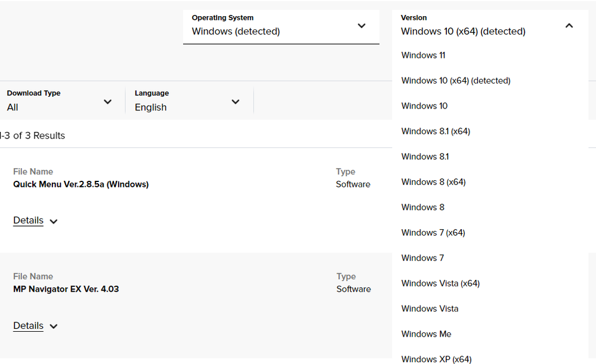Click the chevron next to MP Navigator Details
This screenshot has height=364, width=596.
click(x=54, y=326)
